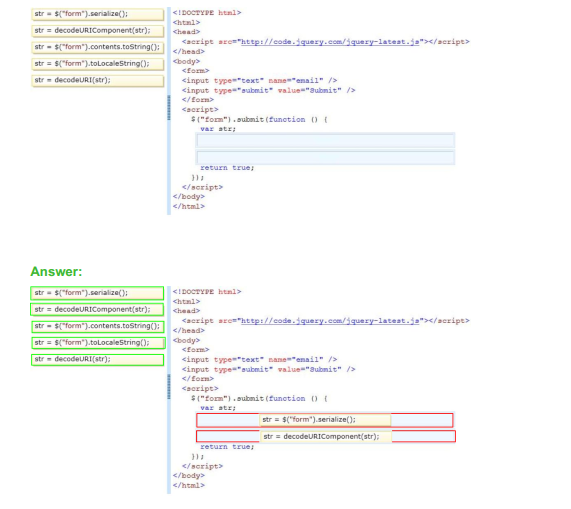Image resolution: width=571 pixels, height=509 pixels.
Task: Click the submit input line in answer code
Action: pyautogui.click(x=268, y=370)
